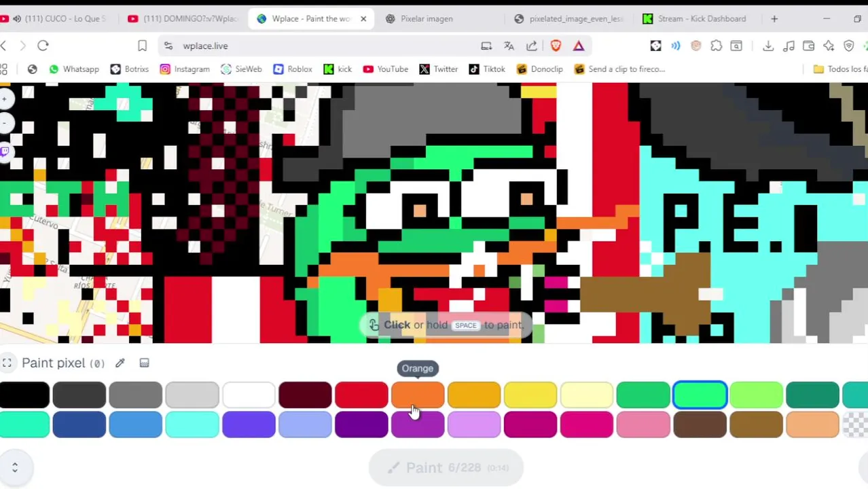This screenshot has width=868, height=489.
Task: Open a new browser tab
Action: click(x=774, y=18)
